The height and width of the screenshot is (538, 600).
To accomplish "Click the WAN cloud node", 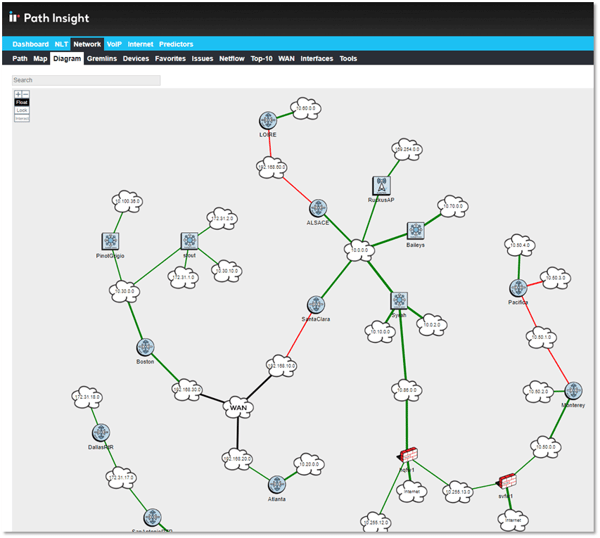I will pyautogui.click(x=237, y=407).
